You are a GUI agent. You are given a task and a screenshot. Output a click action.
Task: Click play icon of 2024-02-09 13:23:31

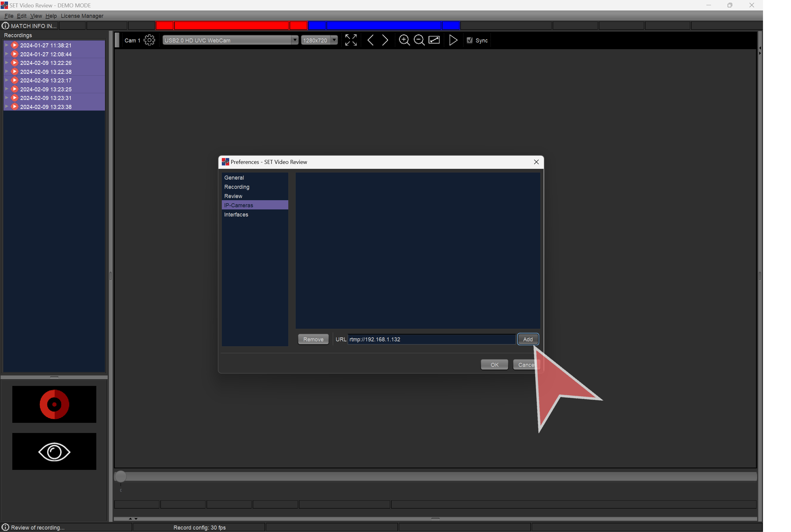point(14,98)
